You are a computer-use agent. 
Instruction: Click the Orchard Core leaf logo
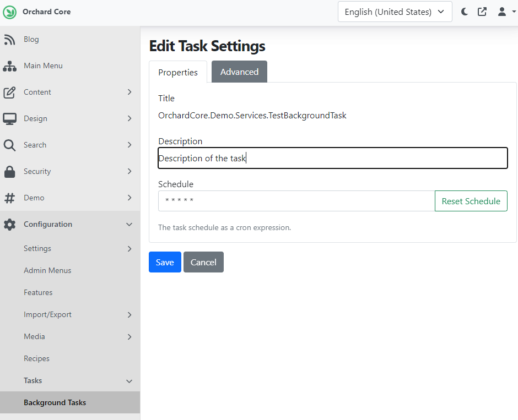9,12
